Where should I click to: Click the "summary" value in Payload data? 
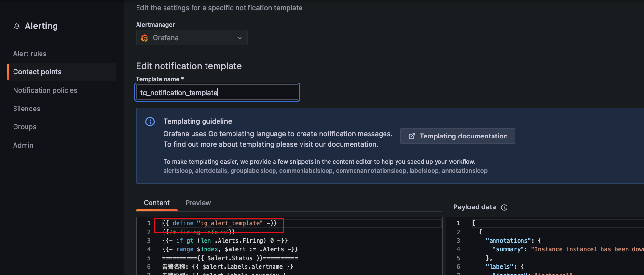click(x=587, y=249)
